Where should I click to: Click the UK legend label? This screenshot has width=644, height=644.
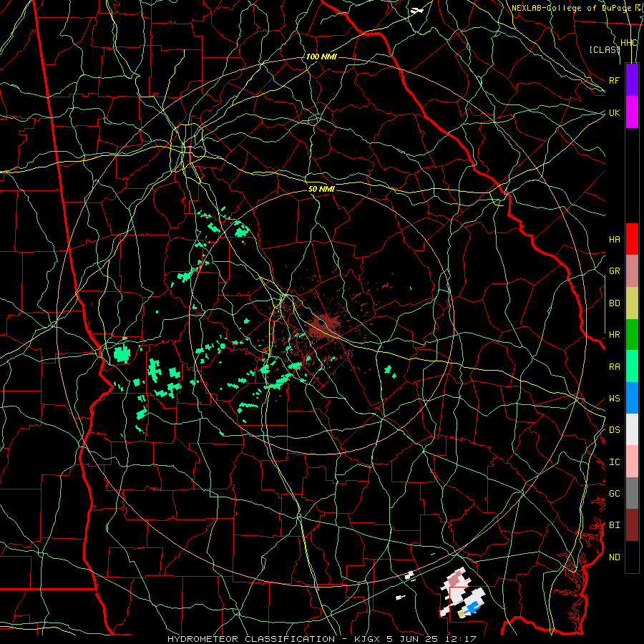point(615,112)
